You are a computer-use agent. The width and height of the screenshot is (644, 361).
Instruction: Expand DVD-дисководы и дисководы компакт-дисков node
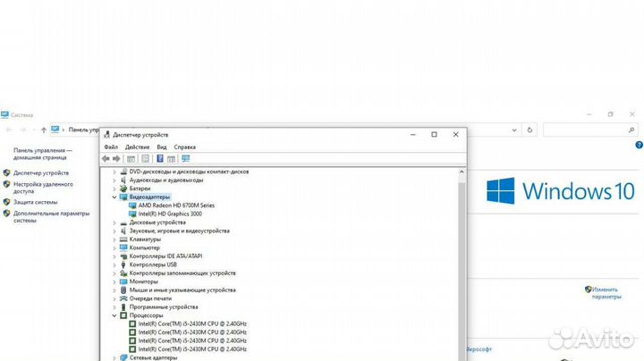pos(114,172)
